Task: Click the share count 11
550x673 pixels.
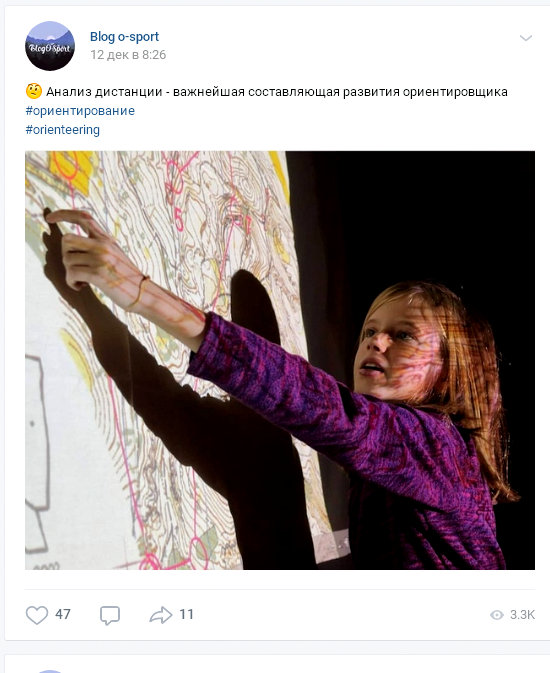Action: coord(186,615)
